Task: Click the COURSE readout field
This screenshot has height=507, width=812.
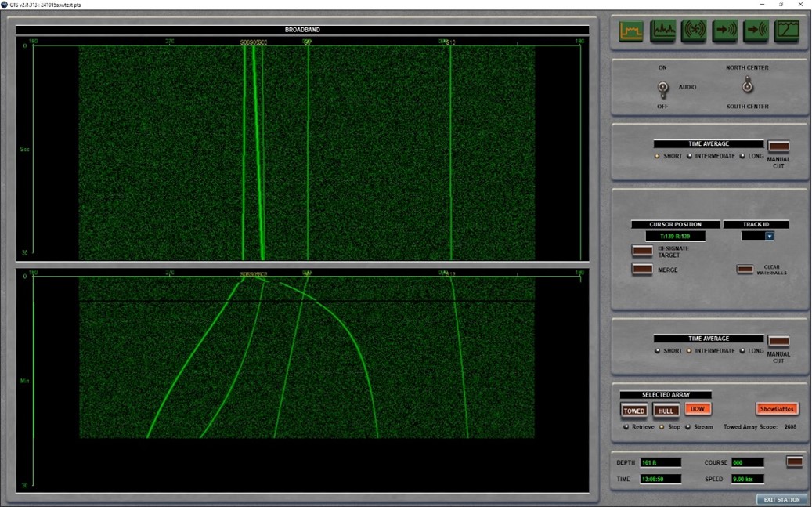Action: [747, 463]
